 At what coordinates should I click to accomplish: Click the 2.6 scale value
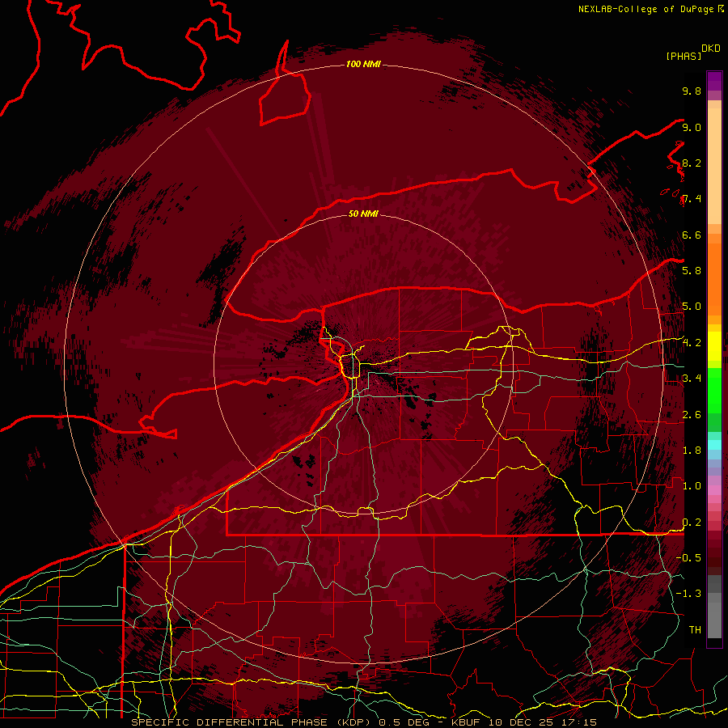click(x=692, y=415)
